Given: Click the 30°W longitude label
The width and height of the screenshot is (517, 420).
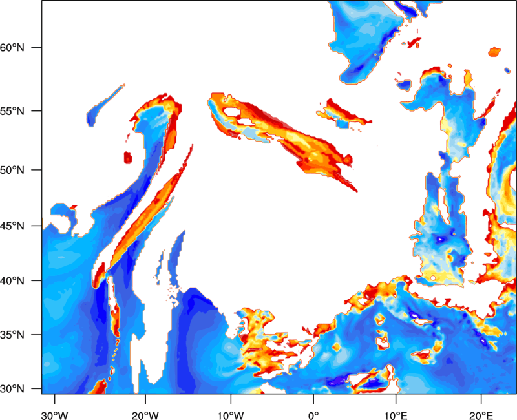Looking at the screenshot, I should click(55, 415).
